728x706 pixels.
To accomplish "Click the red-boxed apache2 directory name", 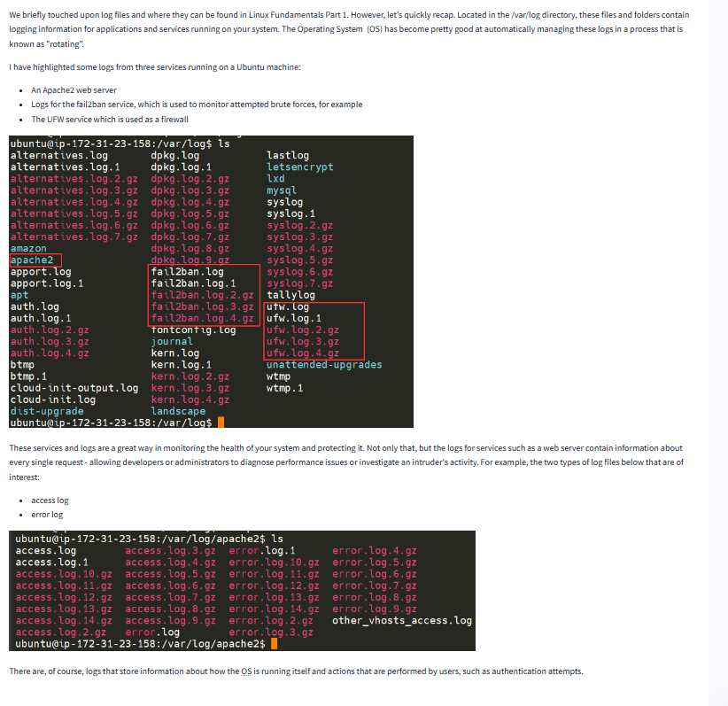I will pyautogui.click(x=32, y=260).
